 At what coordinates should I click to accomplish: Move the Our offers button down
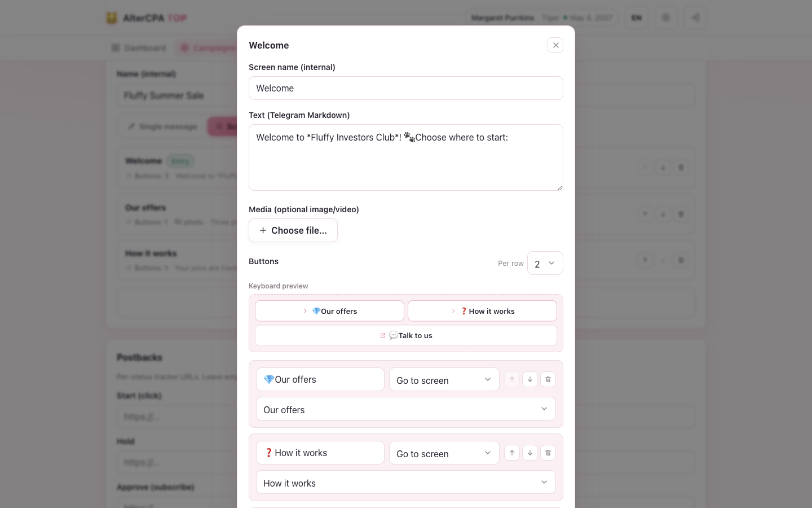[530, 379]
